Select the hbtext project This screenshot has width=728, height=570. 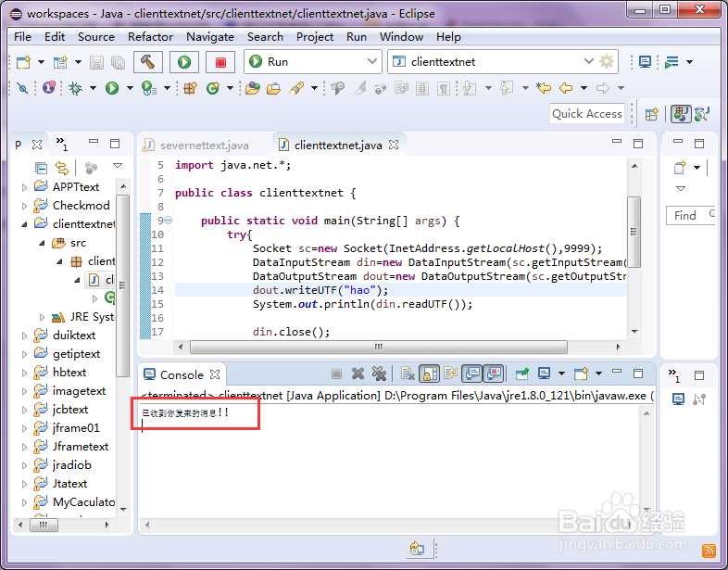(69, 373)
